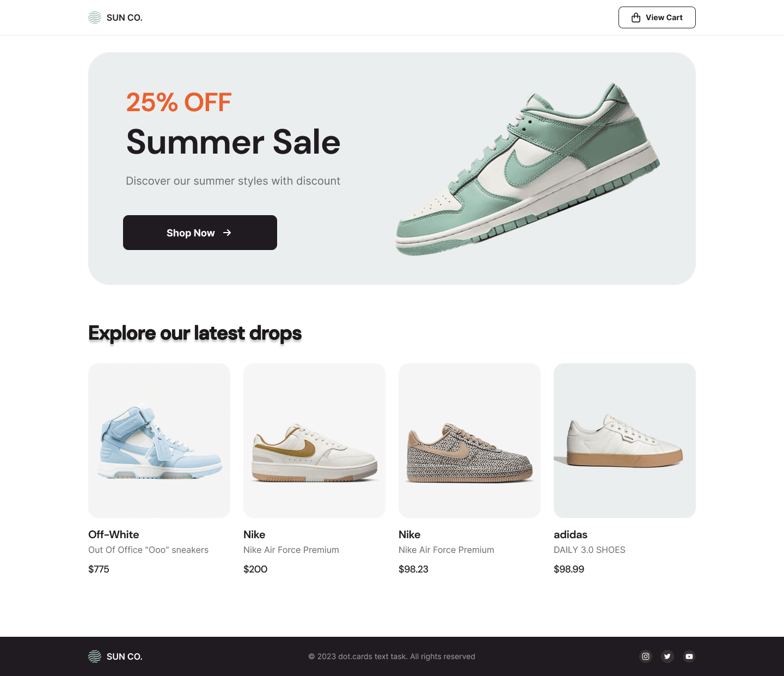Click the SUN CO. wave logo in the header
This screenshot has height=676, width=784.
[95, 17]
